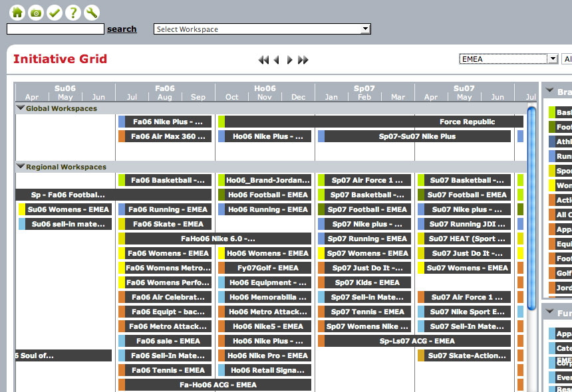
Task: Open settings with the wrench icon
Action: (x=92, y=13)
